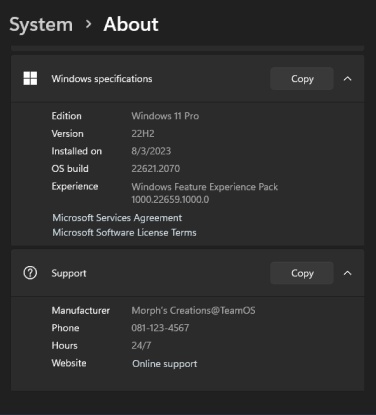Copy the Windows specifications
Viewport: 376px width, 415px height.
[x=302, y=79]
